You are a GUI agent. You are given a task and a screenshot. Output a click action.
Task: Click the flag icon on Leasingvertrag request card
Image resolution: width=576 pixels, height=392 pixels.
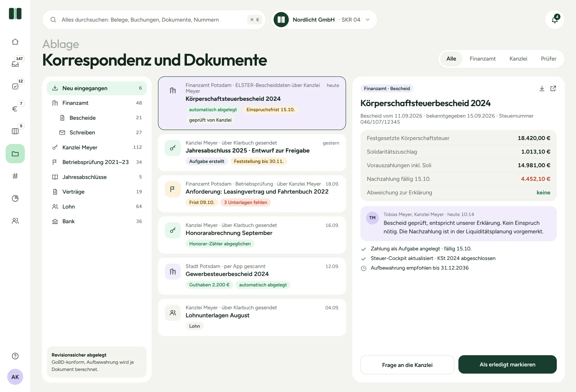[x=173, y=189]
